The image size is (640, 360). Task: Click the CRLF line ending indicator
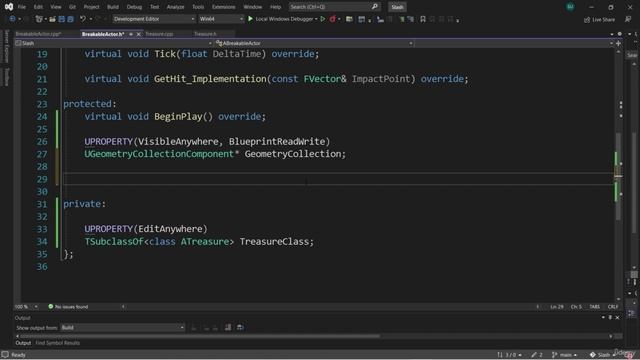tap(613, 307)
